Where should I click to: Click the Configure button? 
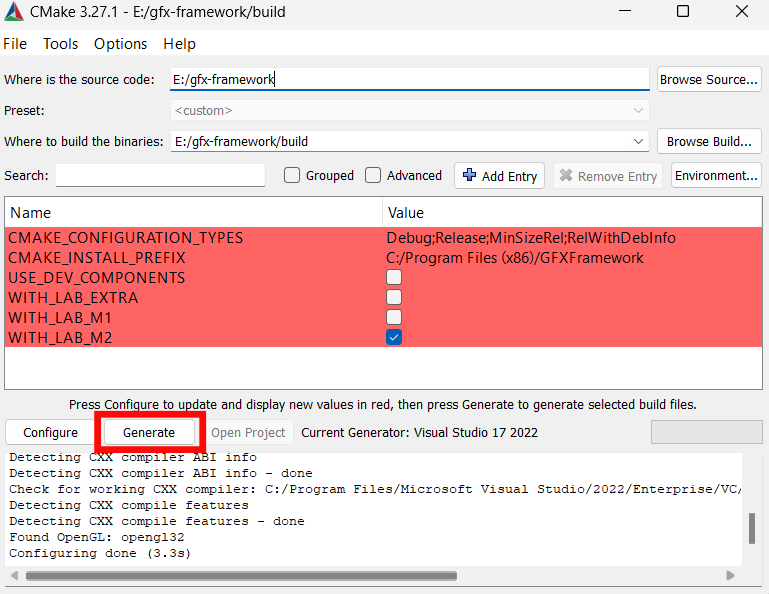pyautogui.click(x=51, y=432)
